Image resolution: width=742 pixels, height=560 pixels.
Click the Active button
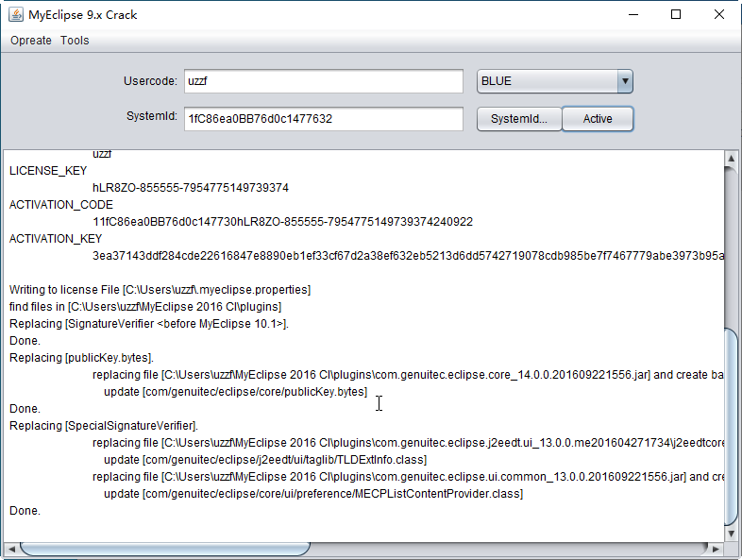click(x=598, y=118)
